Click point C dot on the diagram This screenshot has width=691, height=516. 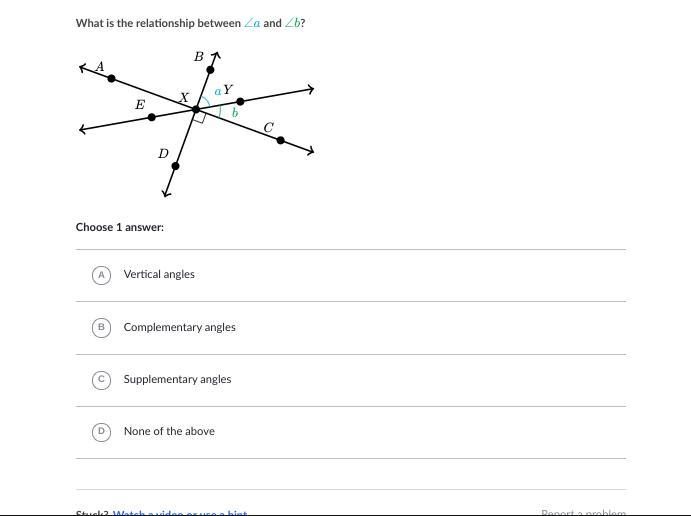(280, 141)
